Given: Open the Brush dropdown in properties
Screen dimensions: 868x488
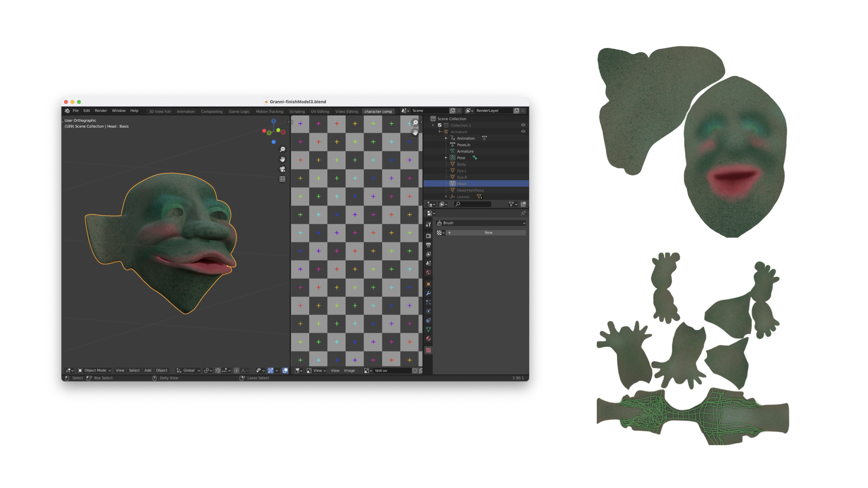Looking at the screenshot, I should (481, 223).
